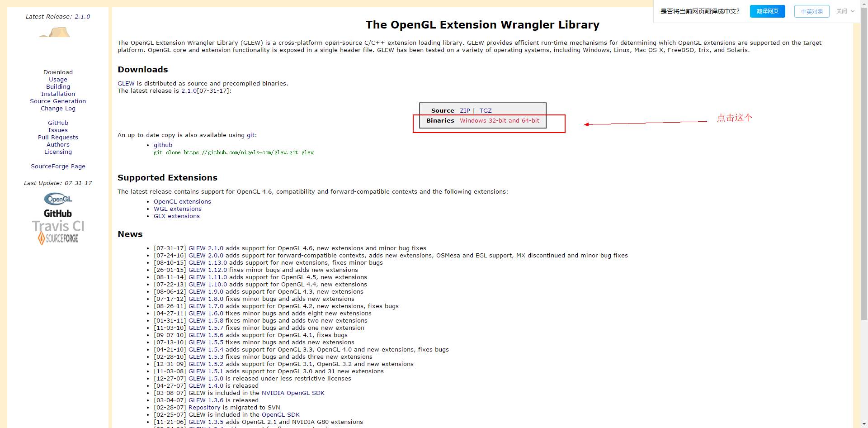Open GLEW 1.10.0 news link
The height and width of the screenshot is (428, 868).
(208, 285)
